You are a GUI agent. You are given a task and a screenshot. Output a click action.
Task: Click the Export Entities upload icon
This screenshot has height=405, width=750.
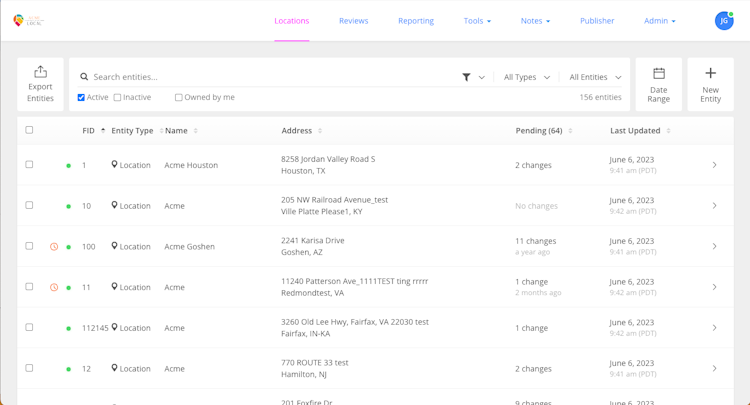pyautogui.click(x=40, y=72)
